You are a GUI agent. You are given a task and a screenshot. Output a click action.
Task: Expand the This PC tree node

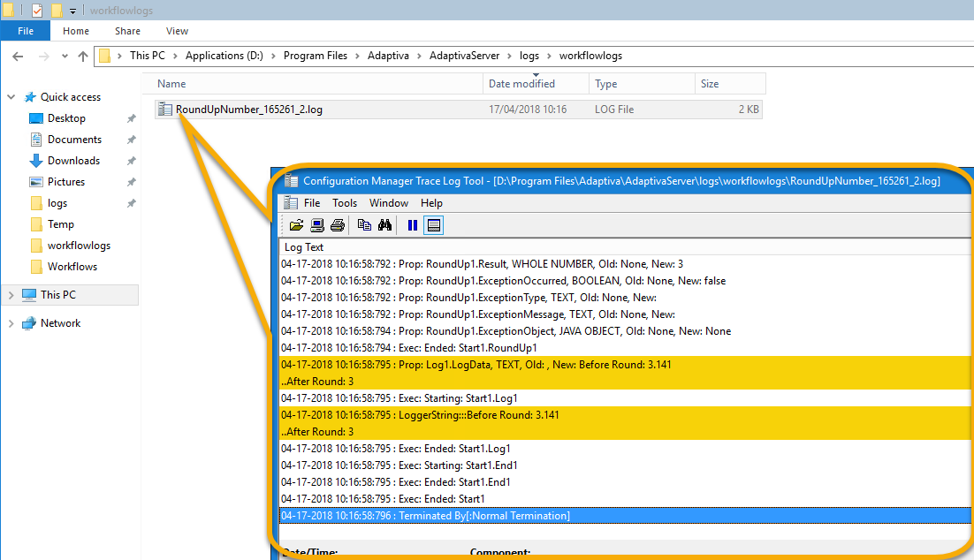tap(11, 295)
